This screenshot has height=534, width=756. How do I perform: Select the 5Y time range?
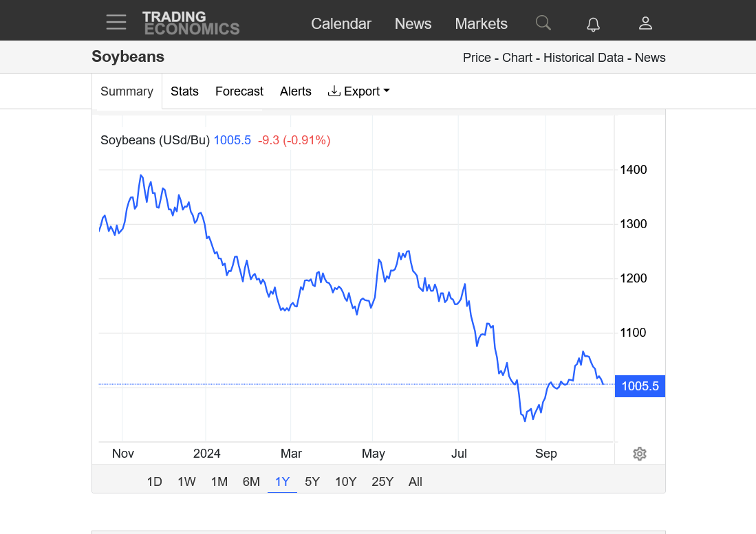[x=312, y=482]
